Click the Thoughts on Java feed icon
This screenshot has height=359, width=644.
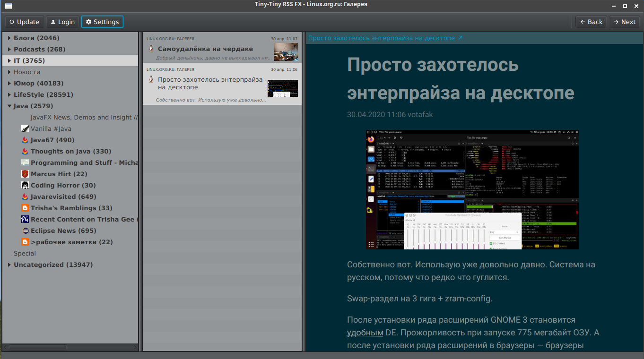pos(25,151)
